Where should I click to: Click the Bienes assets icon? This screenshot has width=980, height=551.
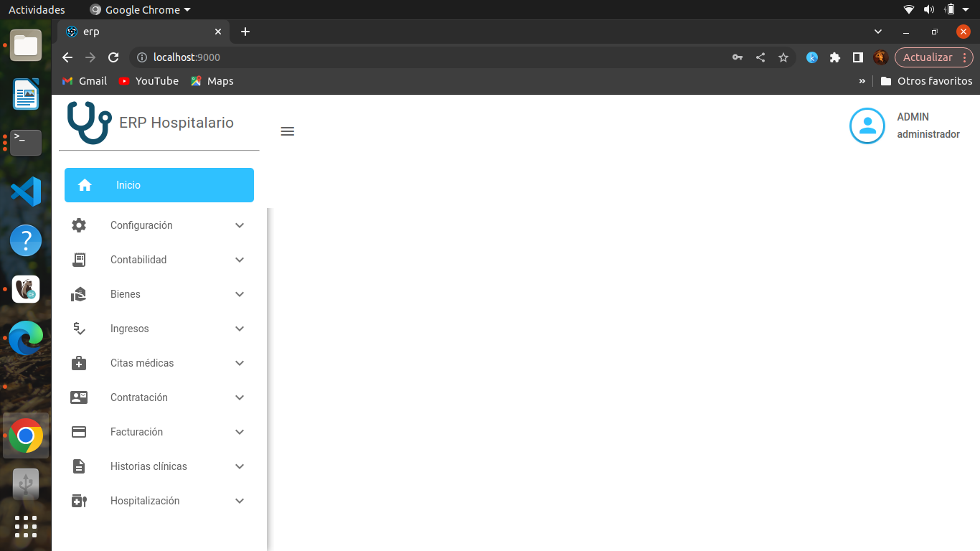[79, 294]
